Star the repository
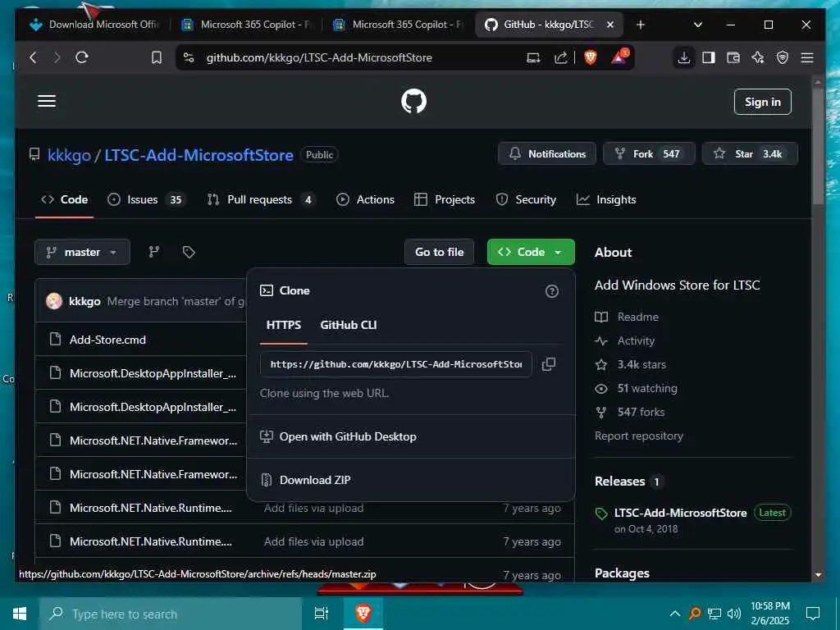 (750, 153)
